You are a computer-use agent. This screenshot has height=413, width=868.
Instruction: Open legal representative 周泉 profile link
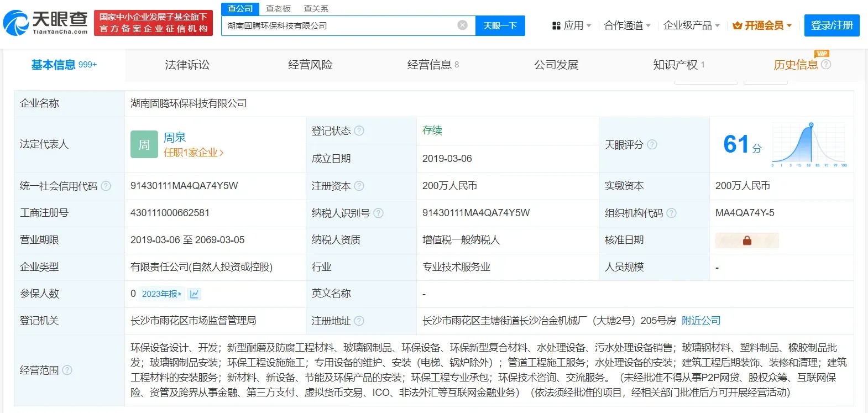tap(175, 137)
